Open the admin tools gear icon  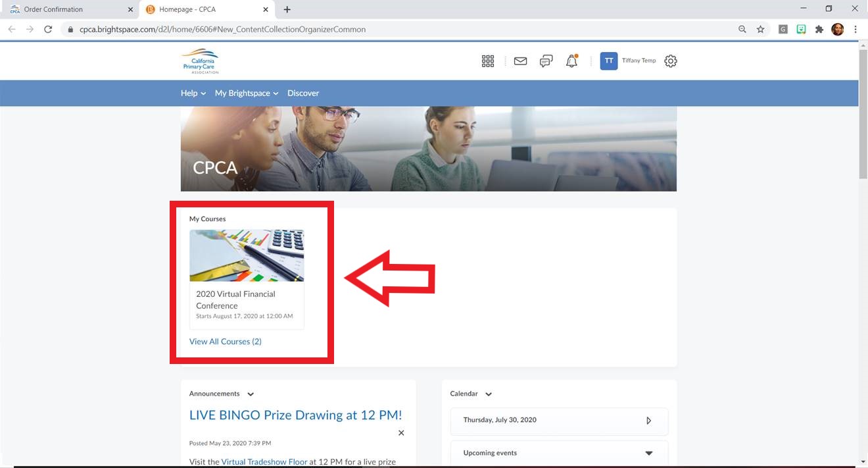click(x=670, y=61)
